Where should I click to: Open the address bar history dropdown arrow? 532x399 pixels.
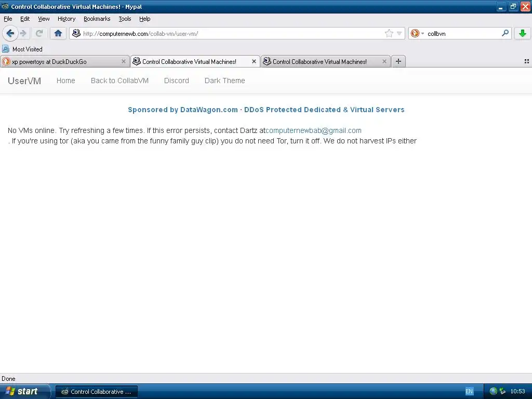(x=400, y=33)
